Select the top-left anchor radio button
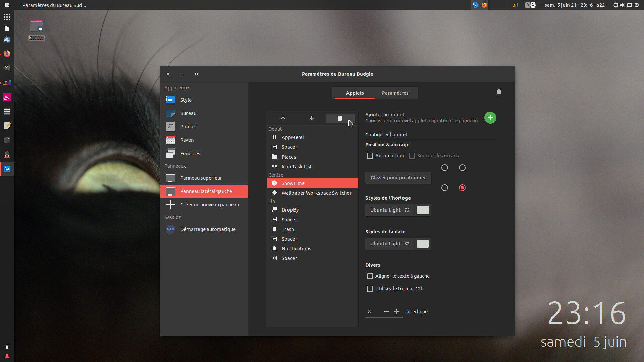This screenshot has height=362, width=644. tap(444, 168)
